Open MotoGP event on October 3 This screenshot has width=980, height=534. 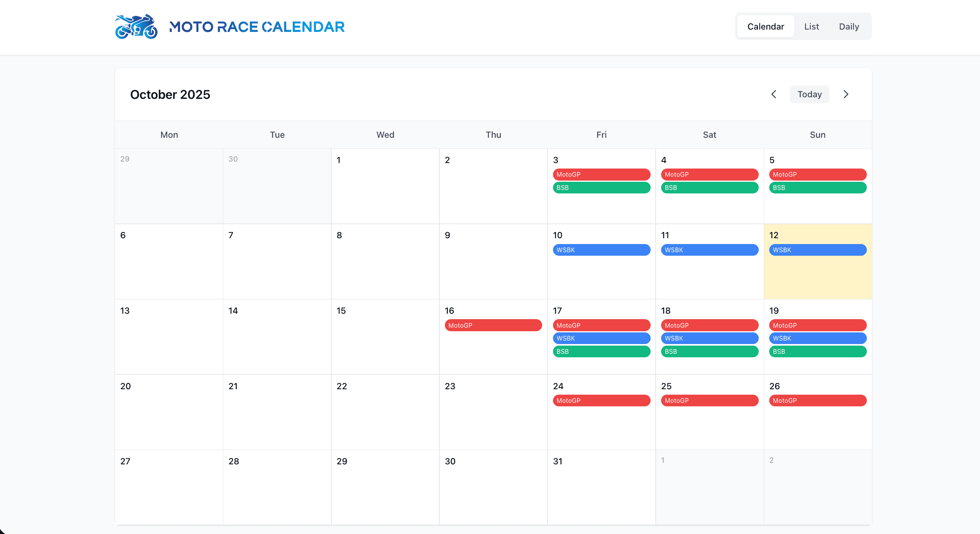click(601, 174)
